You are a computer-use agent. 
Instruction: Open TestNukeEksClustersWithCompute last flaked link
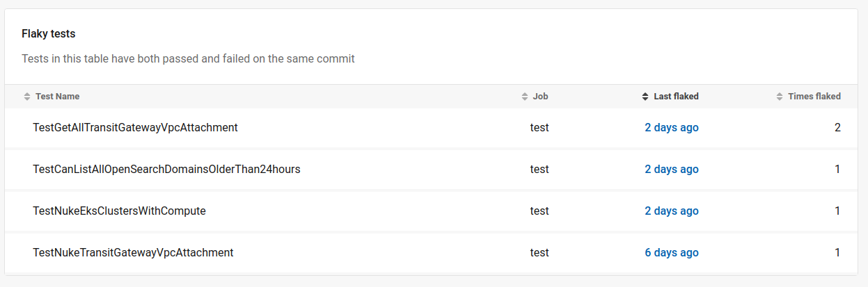(x=671, y=211)
